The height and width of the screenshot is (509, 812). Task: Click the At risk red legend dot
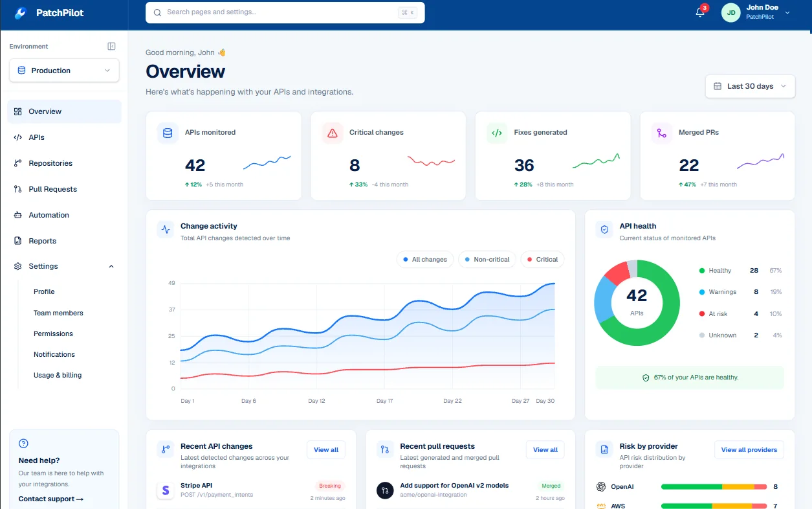point(702,314)
